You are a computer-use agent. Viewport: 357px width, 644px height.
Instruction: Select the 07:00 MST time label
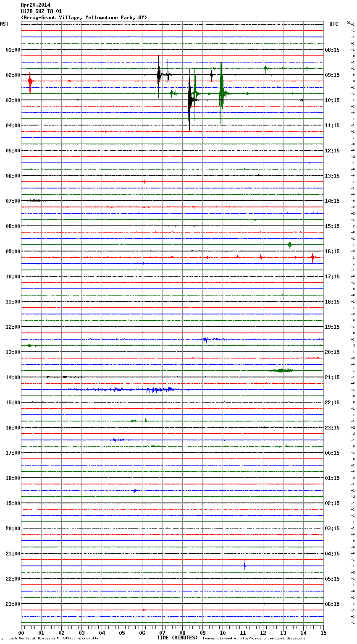pos(13,201)
